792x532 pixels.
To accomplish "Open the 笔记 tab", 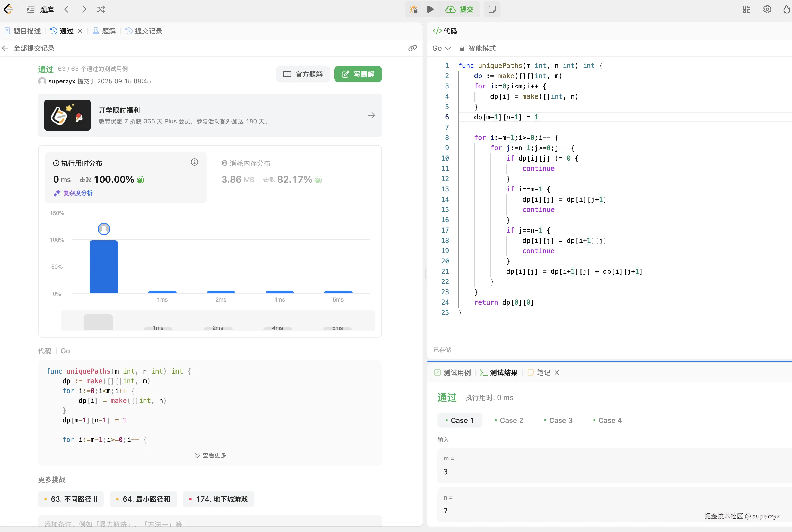I will [539, 373].
